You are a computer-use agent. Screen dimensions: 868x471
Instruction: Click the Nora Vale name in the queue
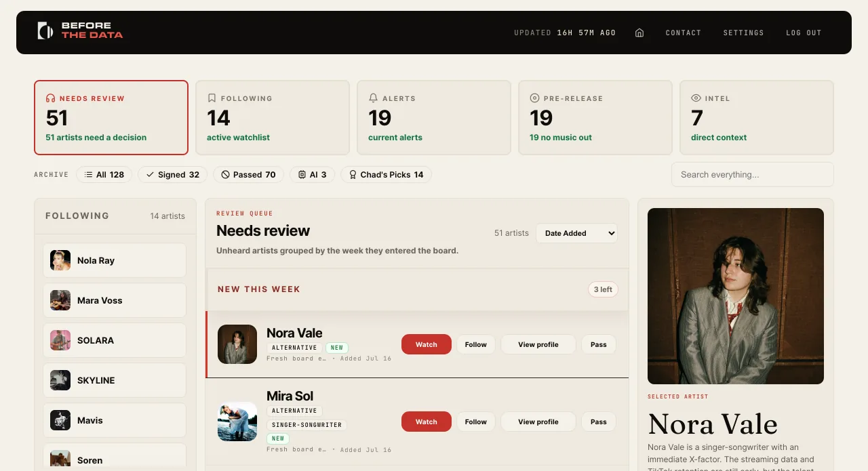pyautogui.click(x=294, y=333)
